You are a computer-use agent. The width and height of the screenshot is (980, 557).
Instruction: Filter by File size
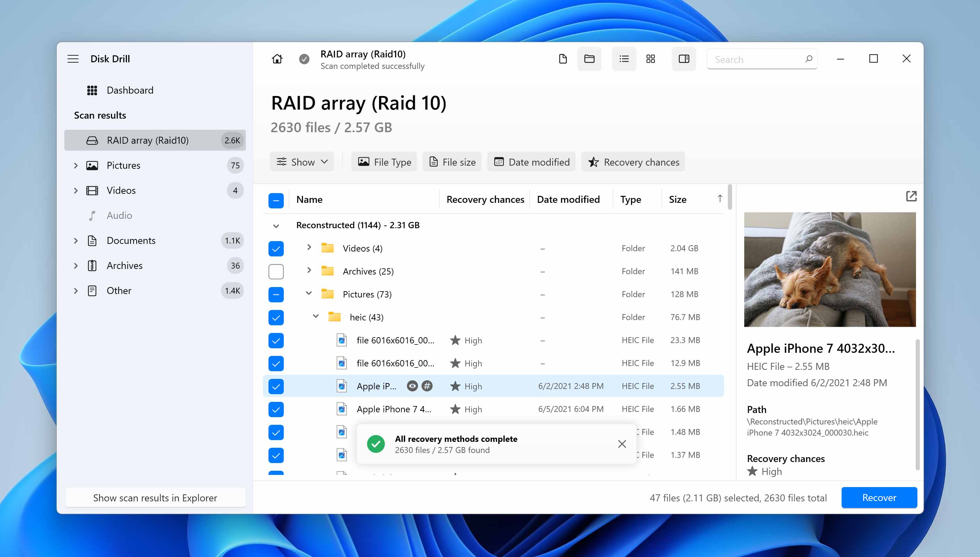(452, 162)
